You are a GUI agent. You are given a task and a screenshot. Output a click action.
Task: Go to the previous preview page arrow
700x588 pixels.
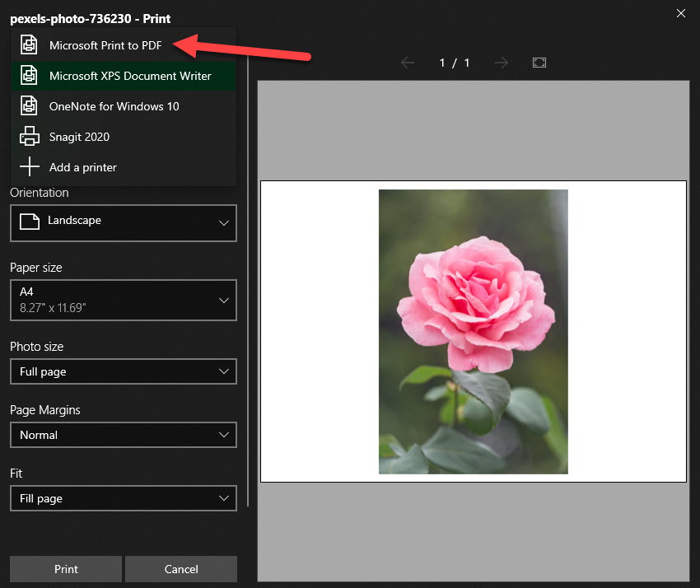point(407,63)
